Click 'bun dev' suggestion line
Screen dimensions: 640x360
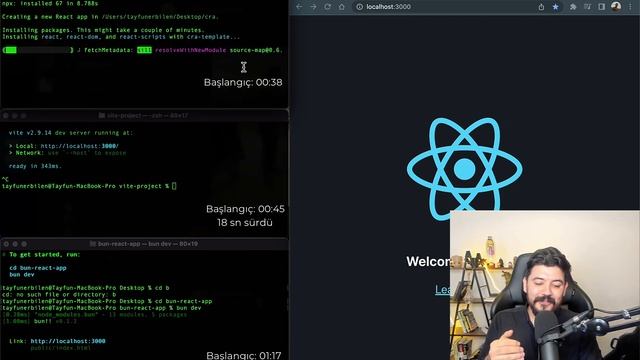coord(22,274)
